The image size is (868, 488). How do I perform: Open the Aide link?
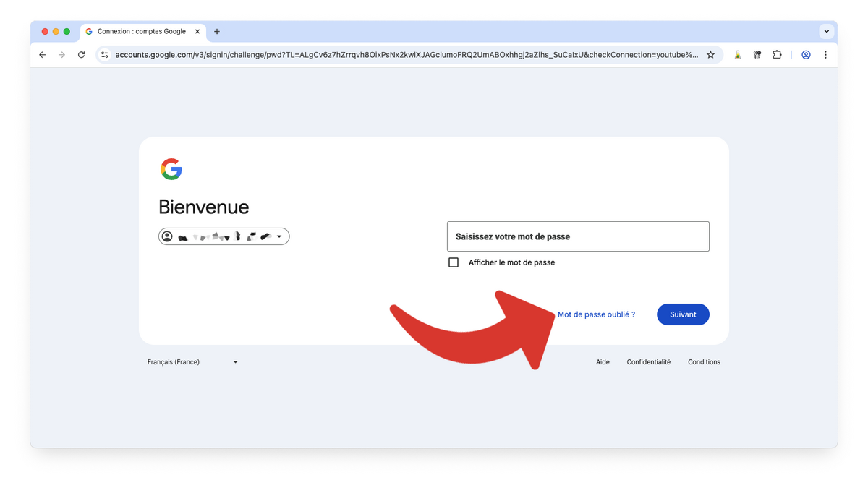pos(603,362)
